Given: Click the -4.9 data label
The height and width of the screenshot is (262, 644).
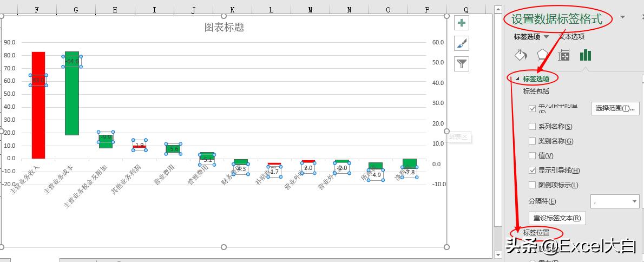Looking at the screenshot, I should click(376, 175).
